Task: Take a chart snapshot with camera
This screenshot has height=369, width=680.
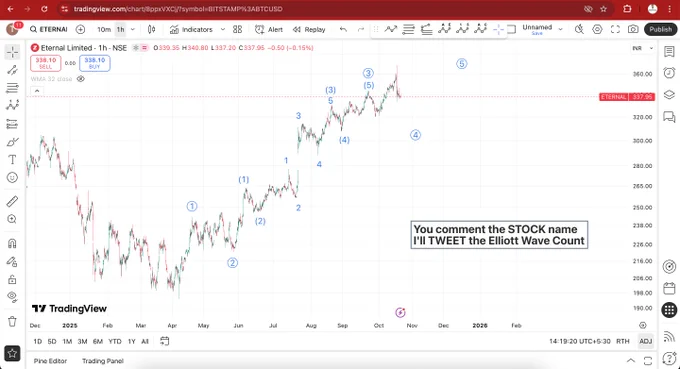Action: [633, 29]
